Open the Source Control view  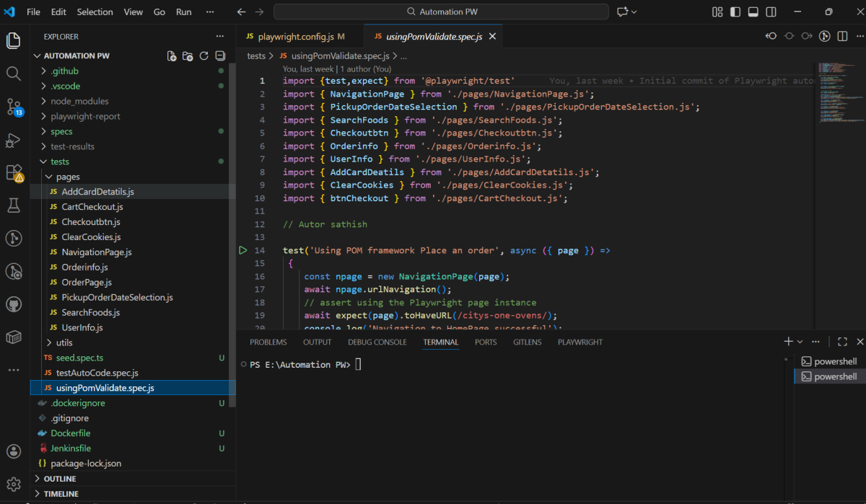[x=14, y=107]
